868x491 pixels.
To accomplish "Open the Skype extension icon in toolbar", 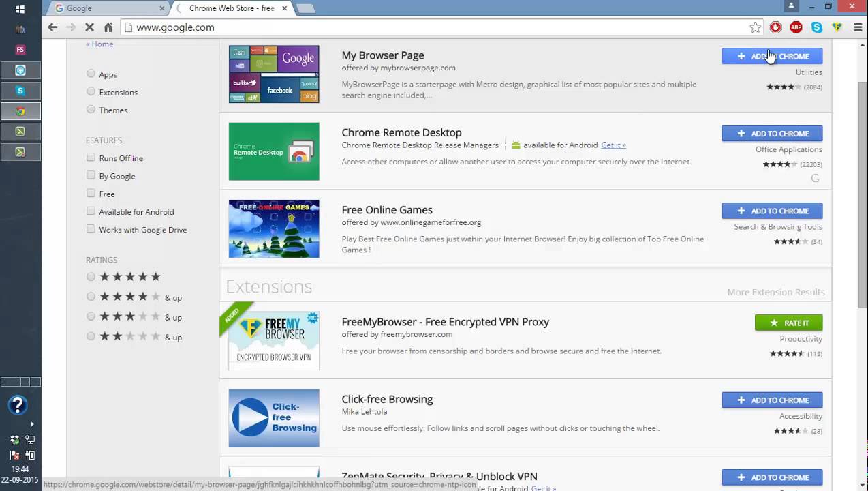I will [x=816, y=27].
